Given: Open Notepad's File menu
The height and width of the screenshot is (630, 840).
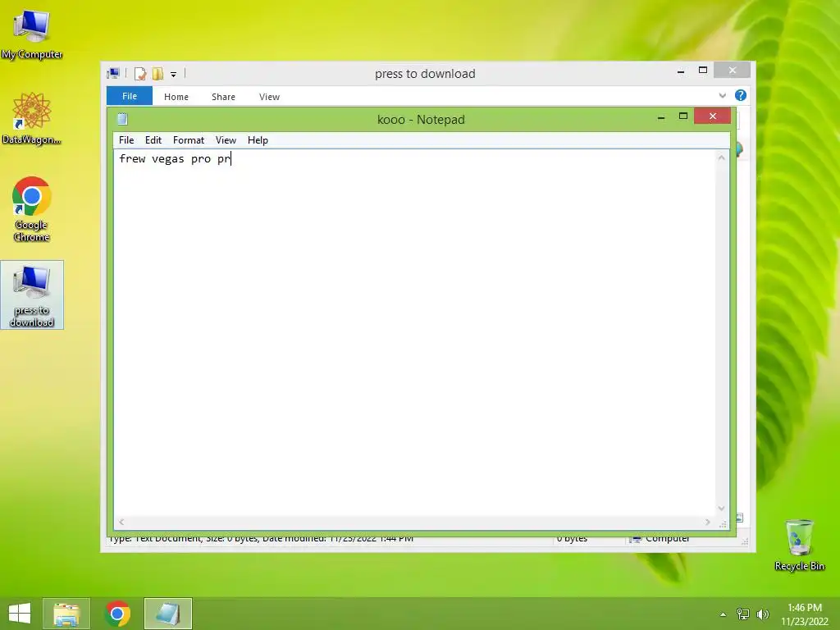Looking at the screenshot, I should tap(126, 140).
